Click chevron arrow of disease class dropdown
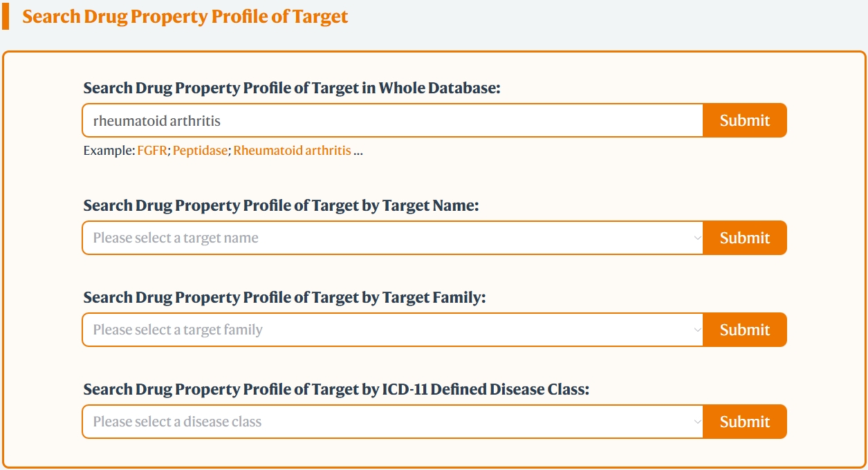Image resolution: width=868 pixels, height=470 pixels. 697,422
